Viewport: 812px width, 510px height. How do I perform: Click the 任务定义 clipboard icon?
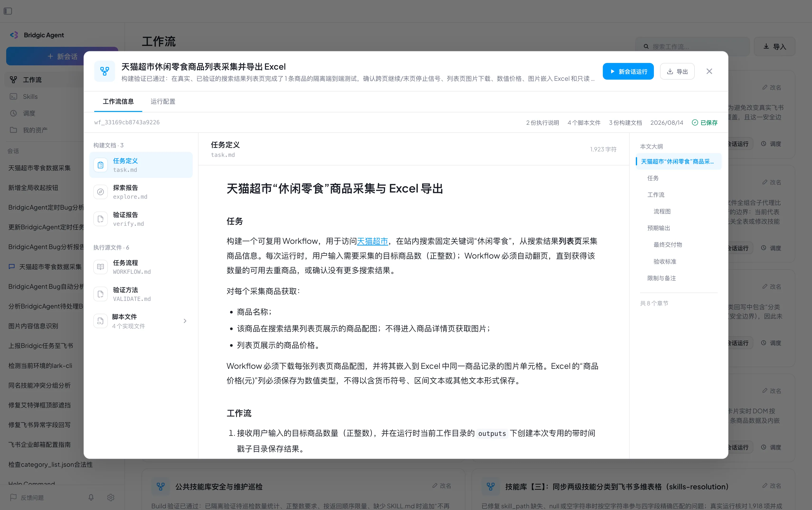coord(100,165)
